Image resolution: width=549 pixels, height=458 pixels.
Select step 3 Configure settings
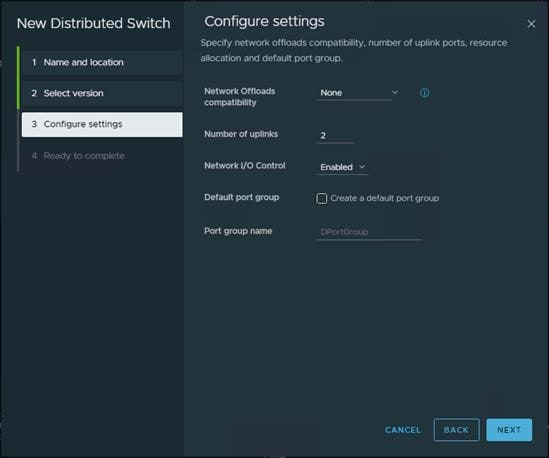(102, 124)
